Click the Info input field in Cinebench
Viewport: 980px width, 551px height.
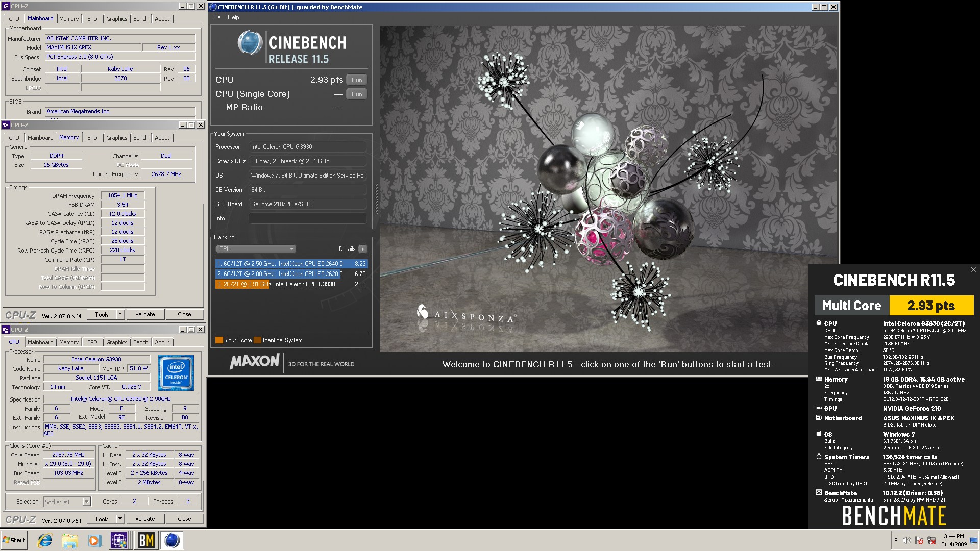pos(308,218)
